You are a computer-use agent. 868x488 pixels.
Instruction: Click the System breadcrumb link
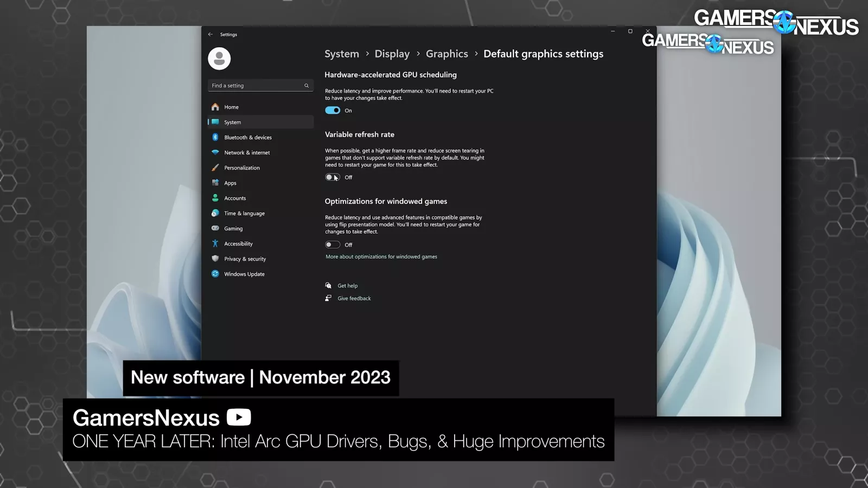coord(342,54)
